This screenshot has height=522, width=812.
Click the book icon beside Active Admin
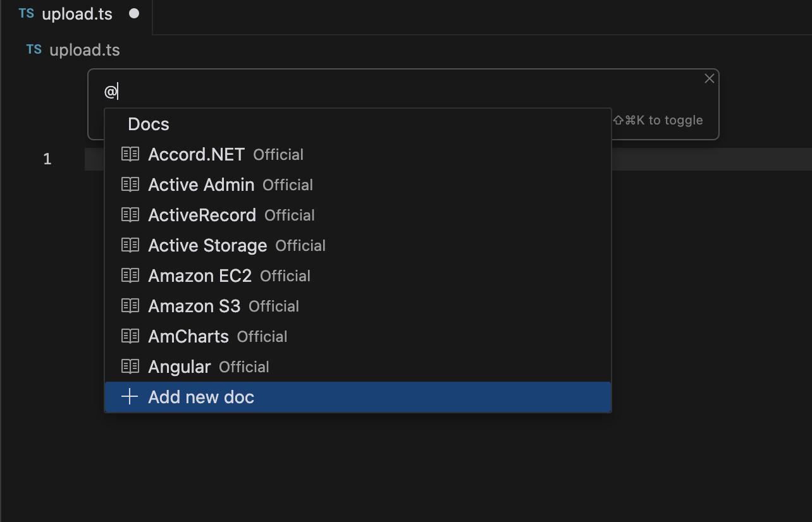(130, 185)
